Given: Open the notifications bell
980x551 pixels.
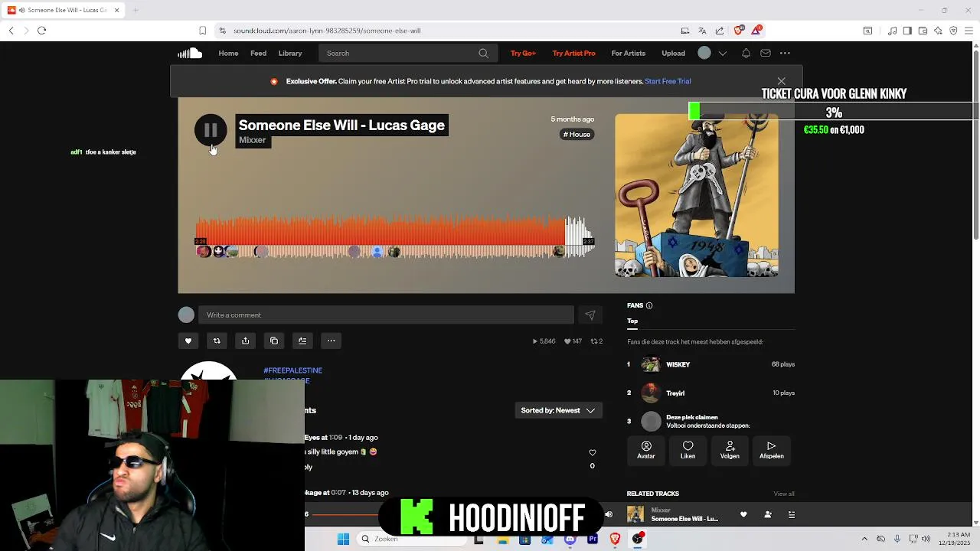Looking at the screenshot, I should 746,53.
